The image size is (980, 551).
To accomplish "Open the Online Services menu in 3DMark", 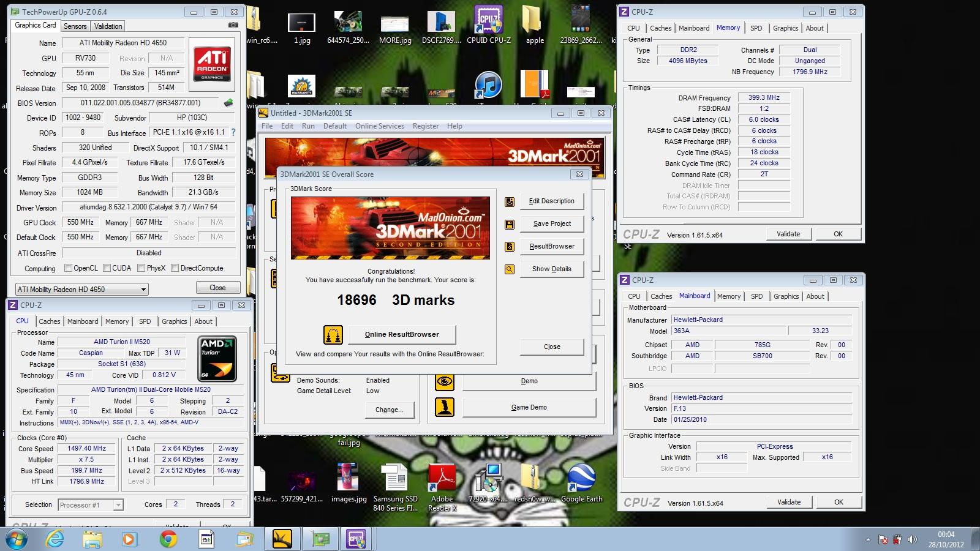I will (380, 126).
